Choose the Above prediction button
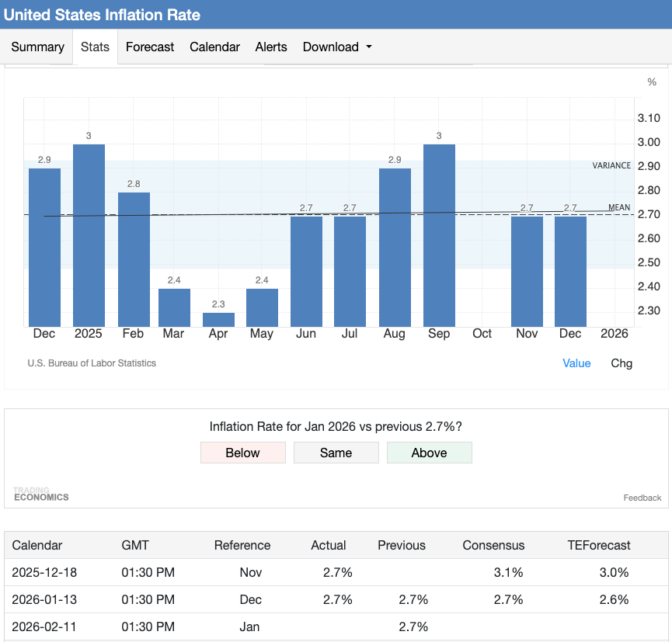 coord(429,453)
